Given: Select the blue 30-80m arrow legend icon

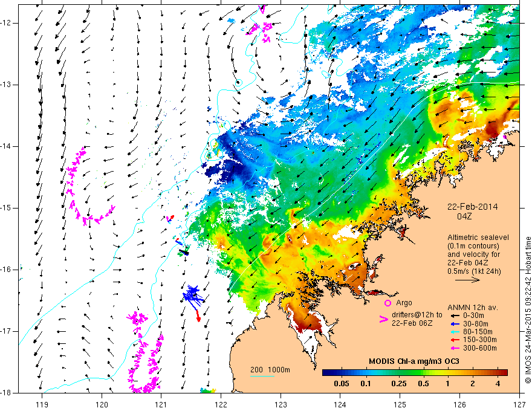Looking at the screenshot, I should (x=455, y=324).
